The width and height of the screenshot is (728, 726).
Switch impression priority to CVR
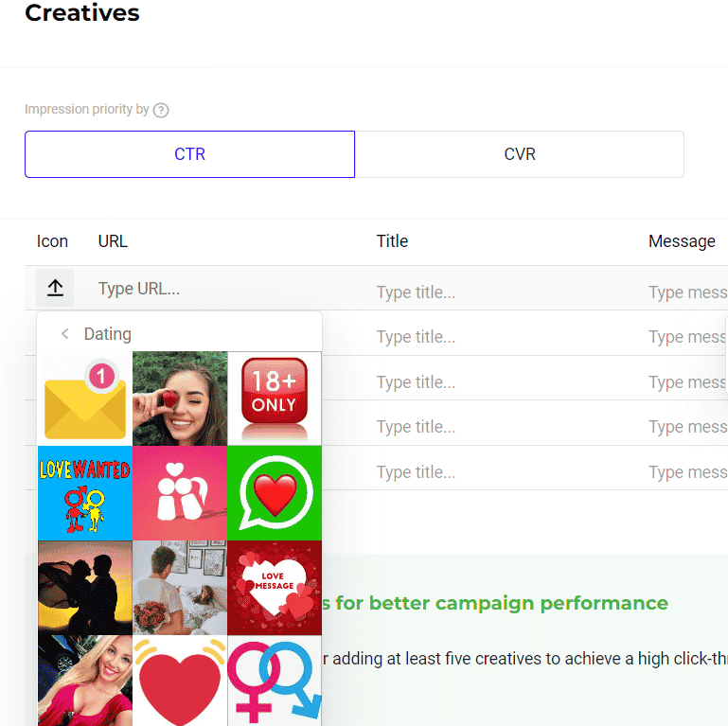[519, 154]
